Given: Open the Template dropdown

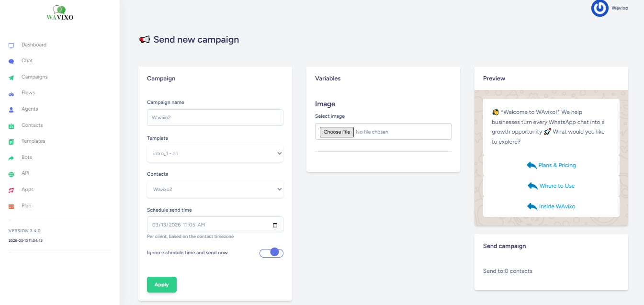Looking at the screenshot, I should (215, 154).
